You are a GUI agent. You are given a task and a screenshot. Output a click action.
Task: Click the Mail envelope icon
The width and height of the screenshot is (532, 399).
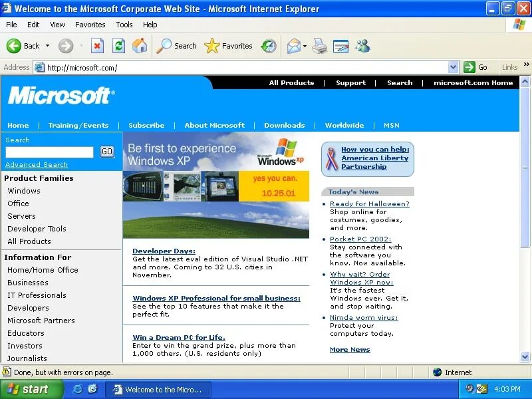click(x=294, y=46)
